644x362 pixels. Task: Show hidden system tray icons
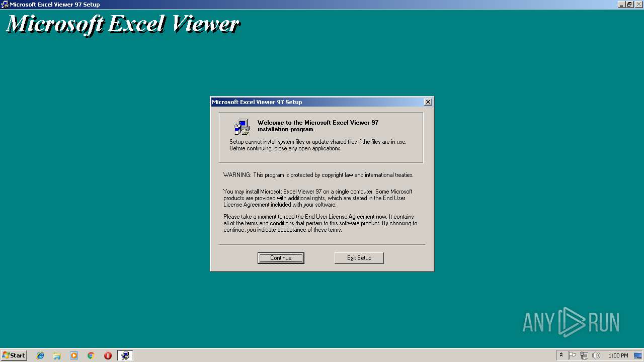561,355
